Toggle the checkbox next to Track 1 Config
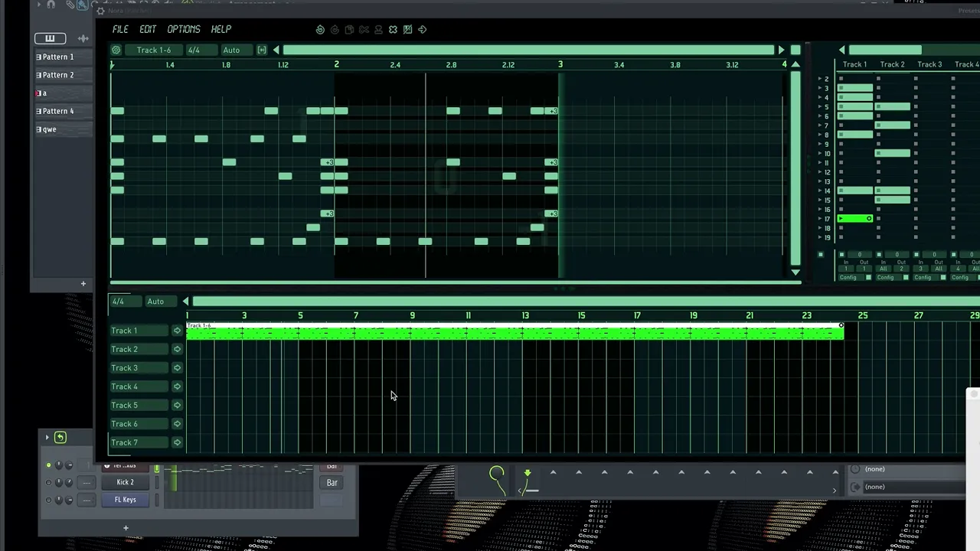This screenshot has width=980, height=551. (x=868, y=277)
